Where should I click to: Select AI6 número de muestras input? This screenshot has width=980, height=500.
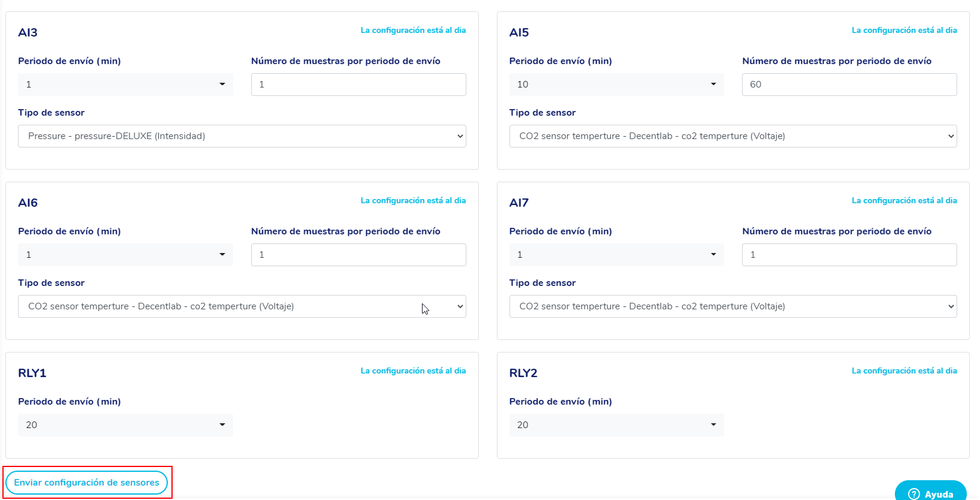click(x=358, y=255)
